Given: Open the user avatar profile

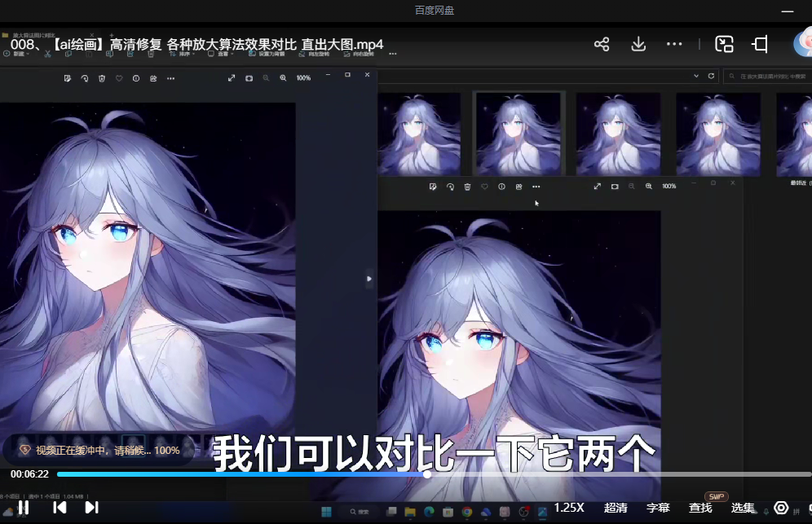Looking at the screenshot, I should coord(803,44).
